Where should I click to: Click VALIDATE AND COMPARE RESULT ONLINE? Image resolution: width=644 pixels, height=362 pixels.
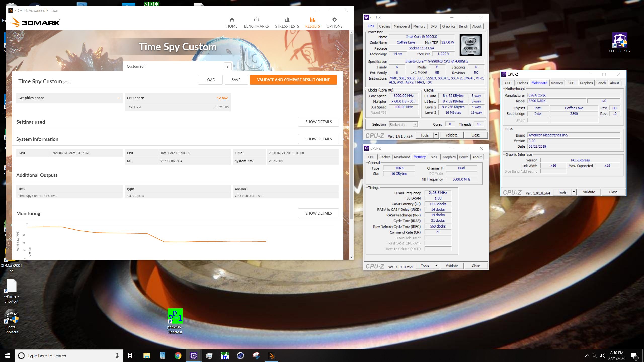tap(293, 80)
